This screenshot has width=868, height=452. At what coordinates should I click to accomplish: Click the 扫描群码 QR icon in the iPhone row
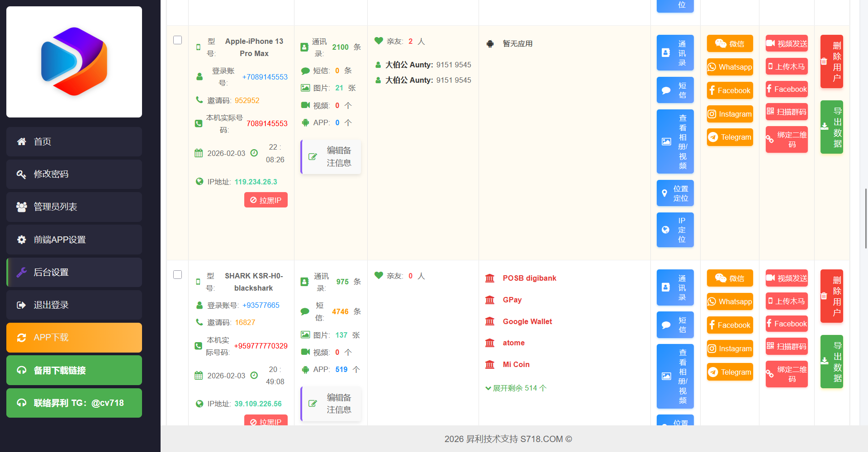pos(770,111)
